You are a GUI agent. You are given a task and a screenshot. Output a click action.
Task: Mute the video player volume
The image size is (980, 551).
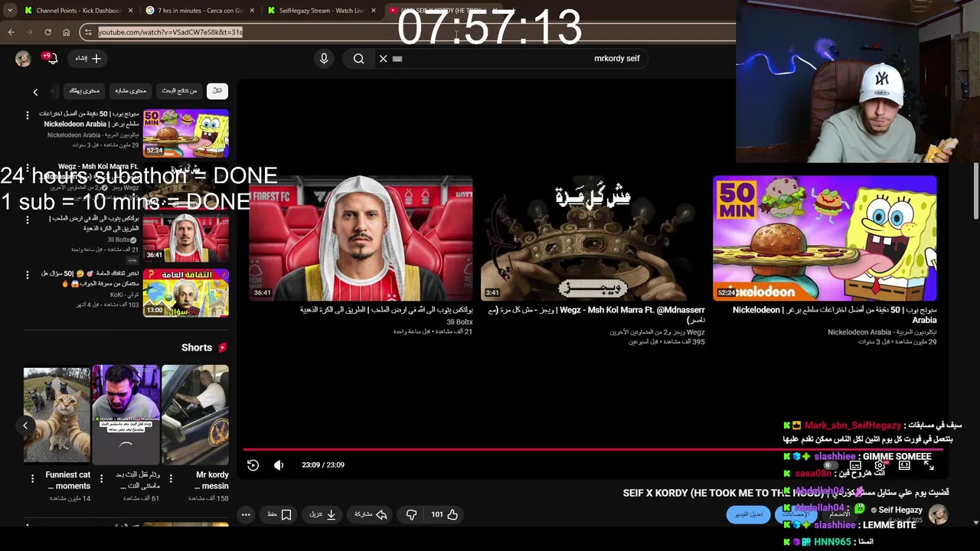pyautogui.click(x=279, y=465)
